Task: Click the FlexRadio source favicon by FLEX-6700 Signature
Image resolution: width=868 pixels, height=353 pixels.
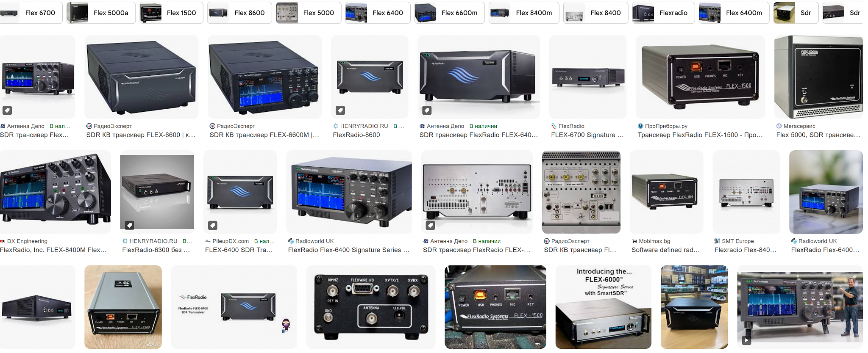Action: (x=554, y=126)
